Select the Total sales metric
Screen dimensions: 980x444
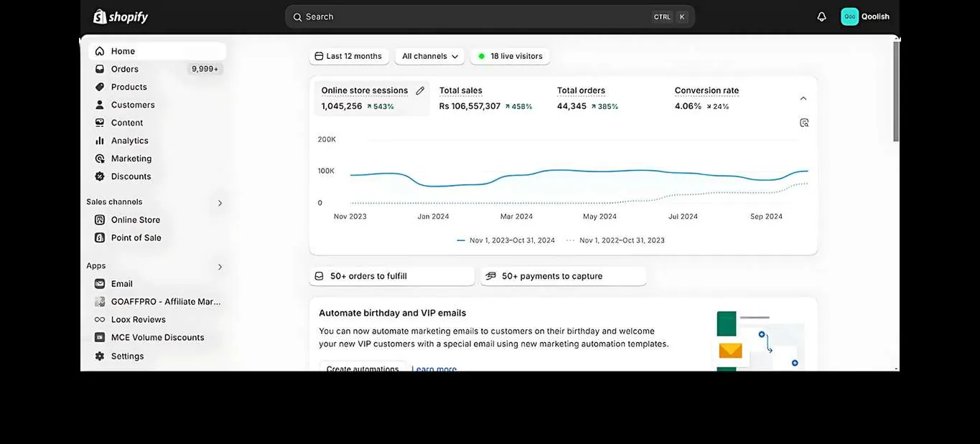pos(488,98)
